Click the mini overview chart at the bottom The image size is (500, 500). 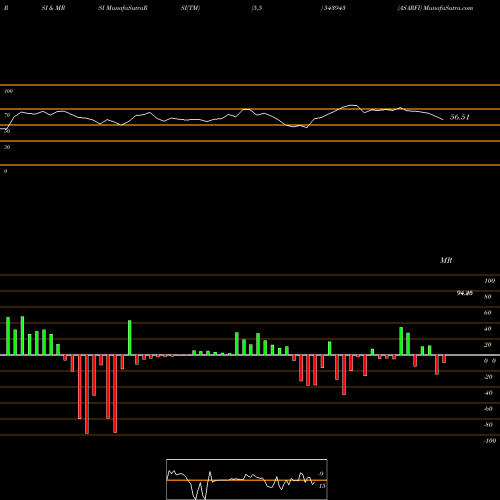click(247, 479)
